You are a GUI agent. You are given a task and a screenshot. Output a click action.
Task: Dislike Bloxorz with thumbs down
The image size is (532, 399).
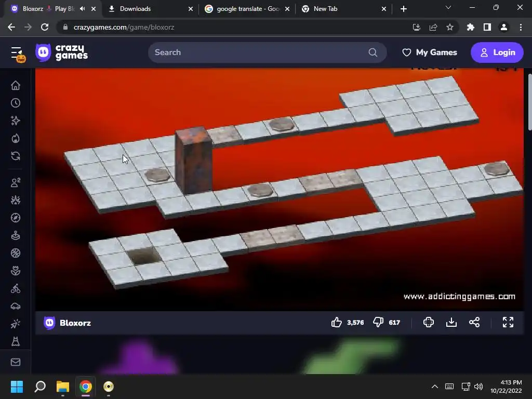378,322
